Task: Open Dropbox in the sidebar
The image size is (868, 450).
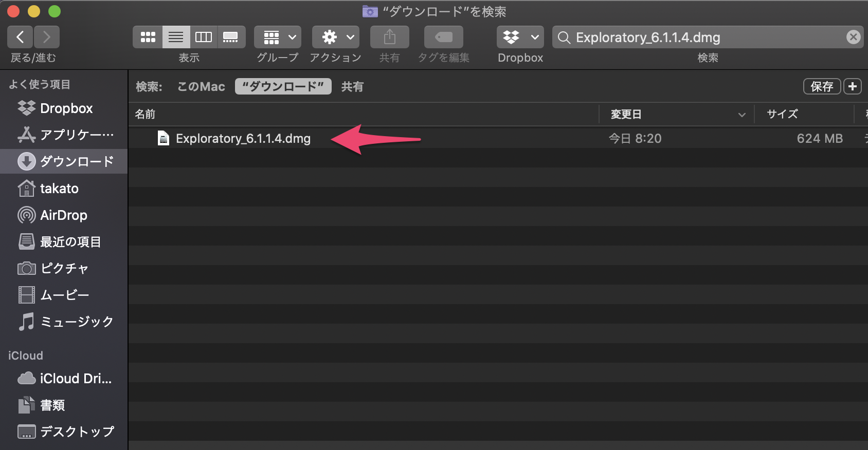Action: point(64,108)
